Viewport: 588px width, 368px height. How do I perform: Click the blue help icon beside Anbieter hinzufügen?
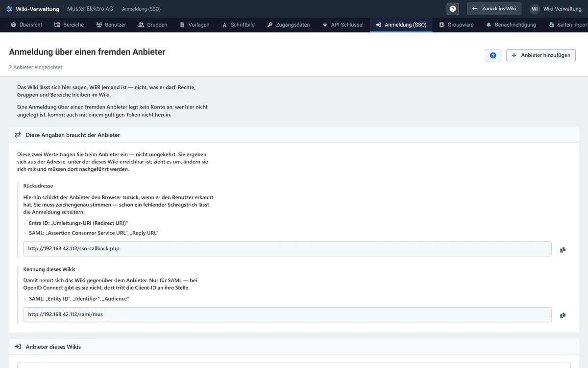tap(493, 55)
